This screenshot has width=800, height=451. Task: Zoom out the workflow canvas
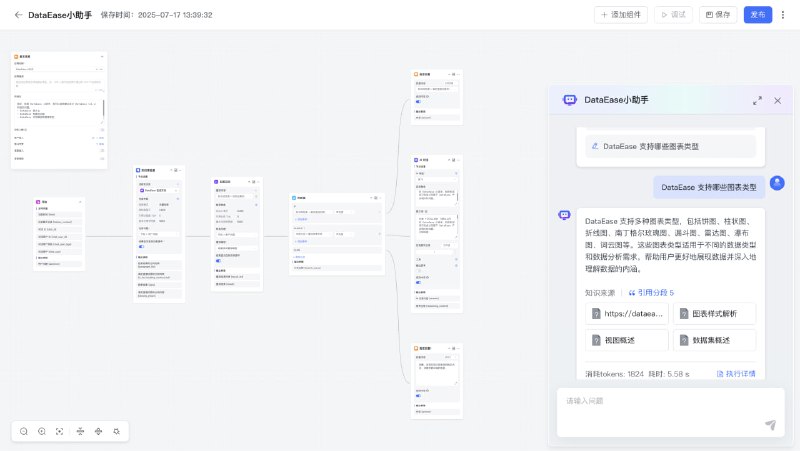point(23,431)
